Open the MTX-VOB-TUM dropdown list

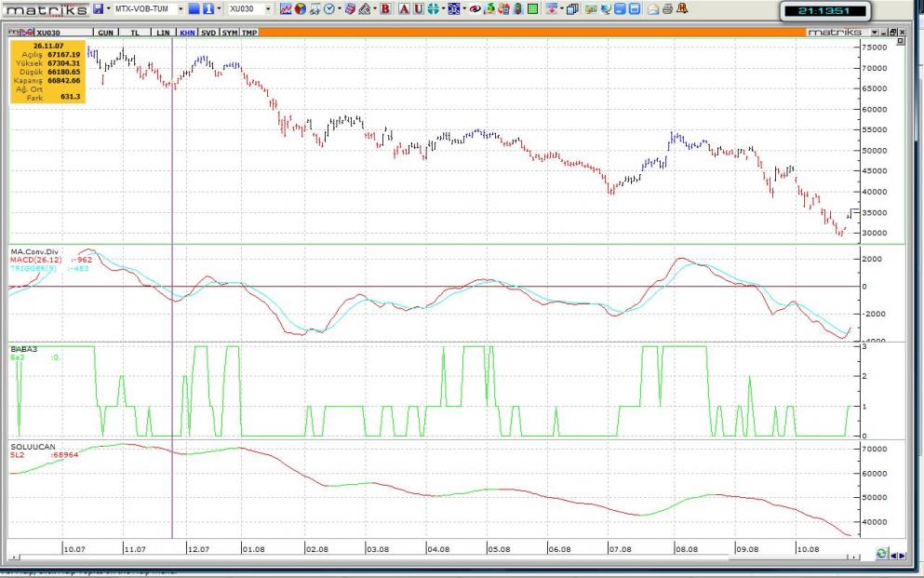pos(180,8)
